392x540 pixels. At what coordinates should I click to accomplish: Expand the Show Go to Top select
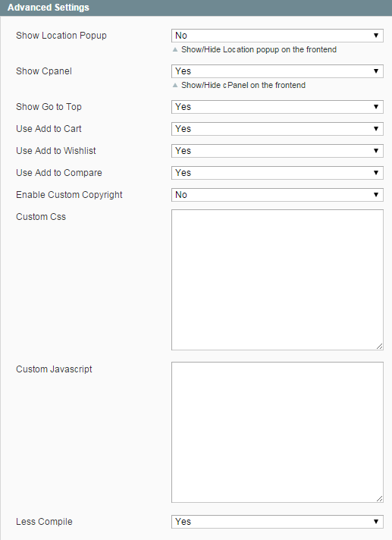tap(278, 107)
